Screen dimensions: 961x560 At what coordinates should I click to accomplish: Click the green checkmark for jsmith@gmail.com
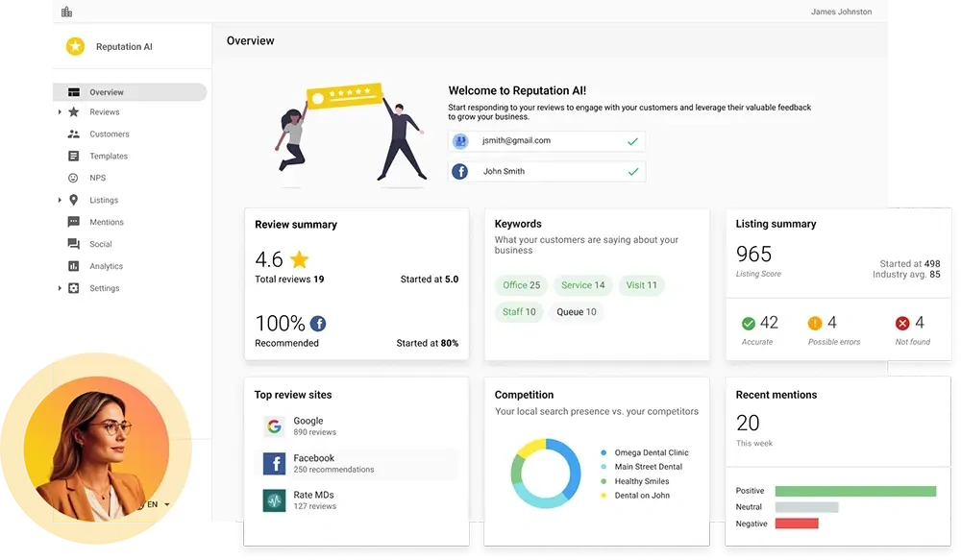632,141
